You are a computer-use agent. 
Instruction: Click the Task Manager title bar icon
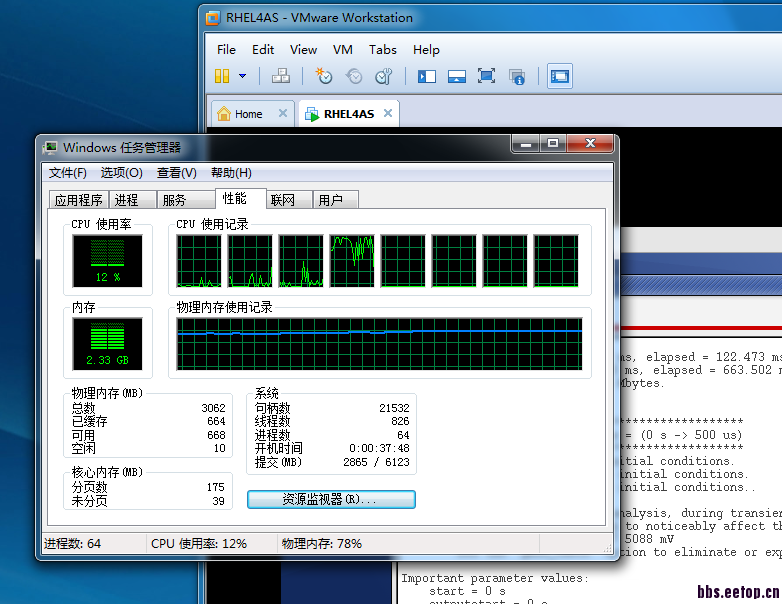[50, 148]
